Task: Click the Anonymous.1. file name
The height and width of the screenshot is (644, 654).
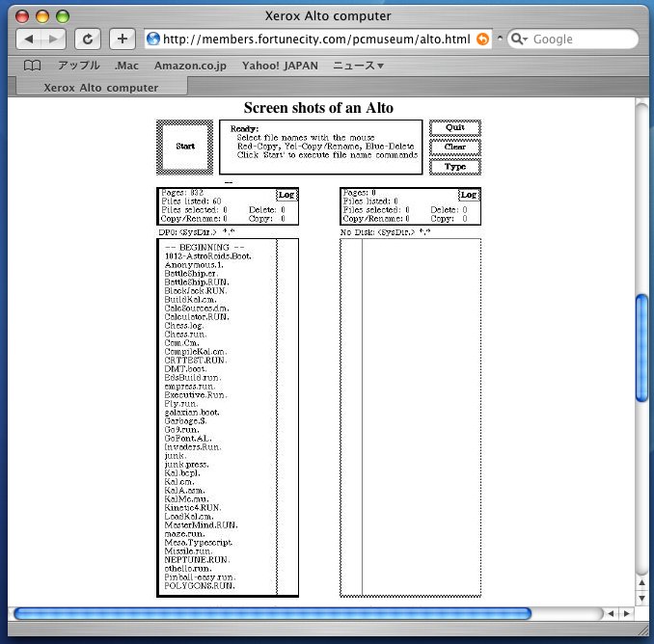Action: [194, 265]
